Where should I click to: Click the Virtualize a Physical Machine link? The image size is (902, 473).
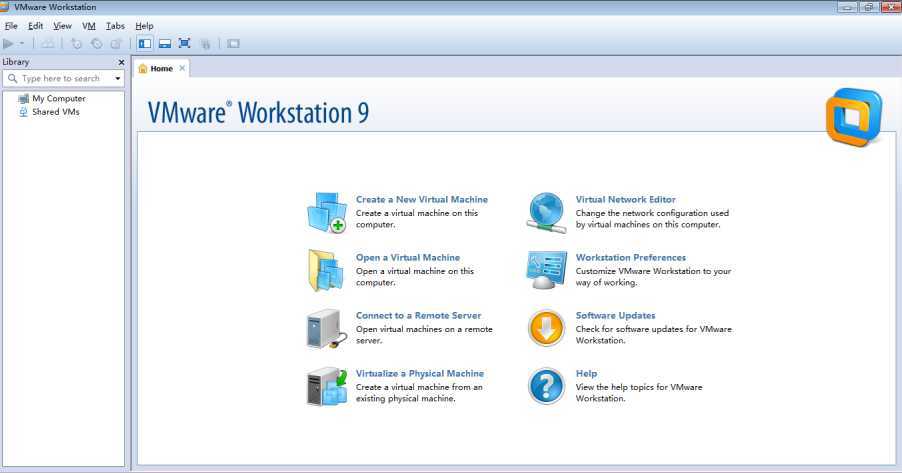pyautogui.click(x=420, y=374)
